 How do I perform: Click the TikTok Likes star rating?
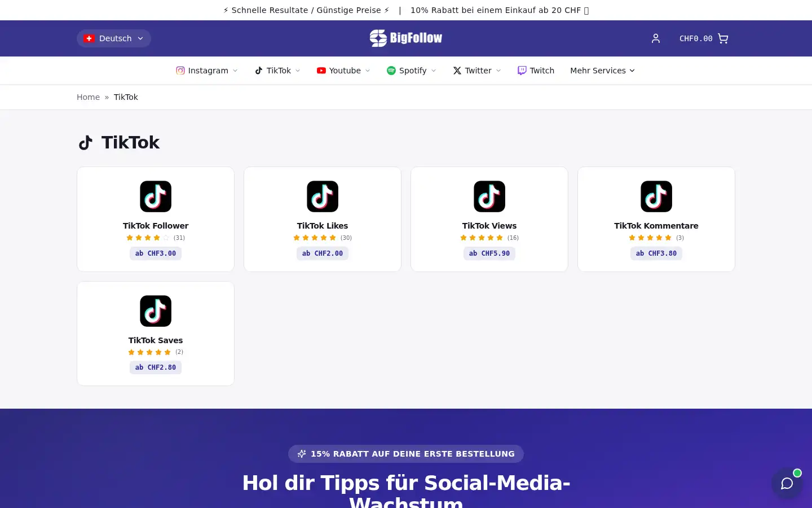315,238
